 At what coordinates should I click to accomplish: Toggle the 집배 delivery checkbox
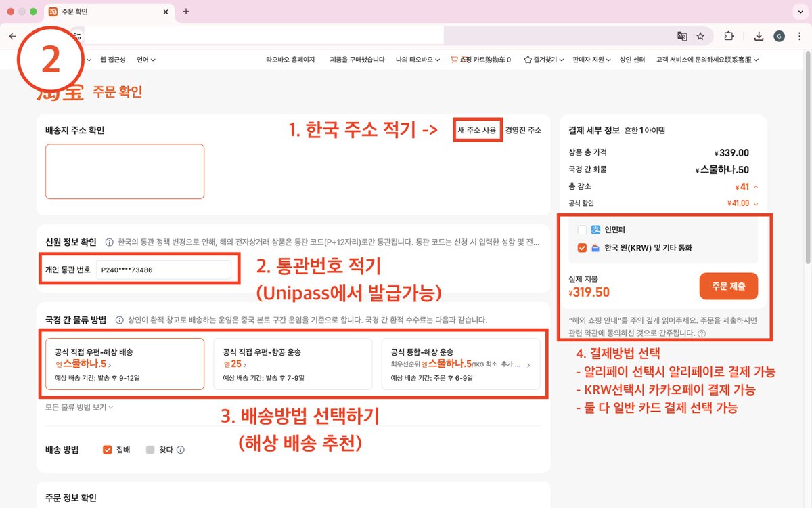tap(106, 449)
